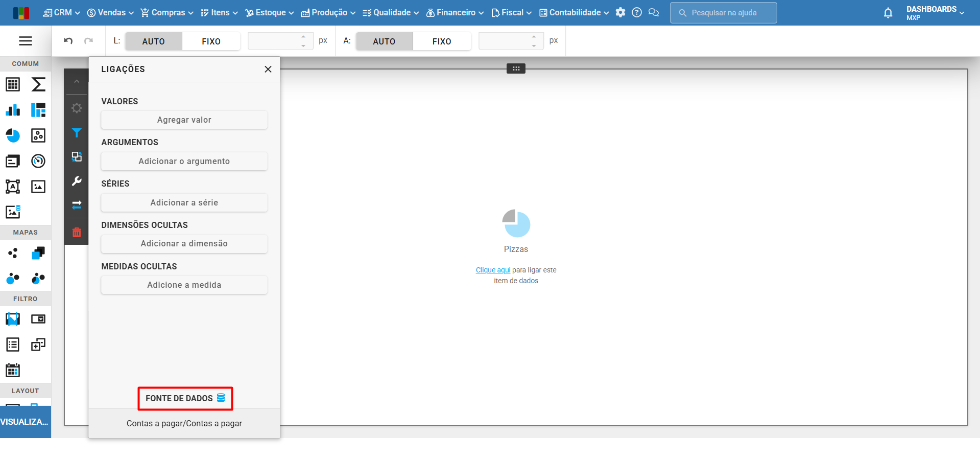Add a Date Filter calendar item

13,370
